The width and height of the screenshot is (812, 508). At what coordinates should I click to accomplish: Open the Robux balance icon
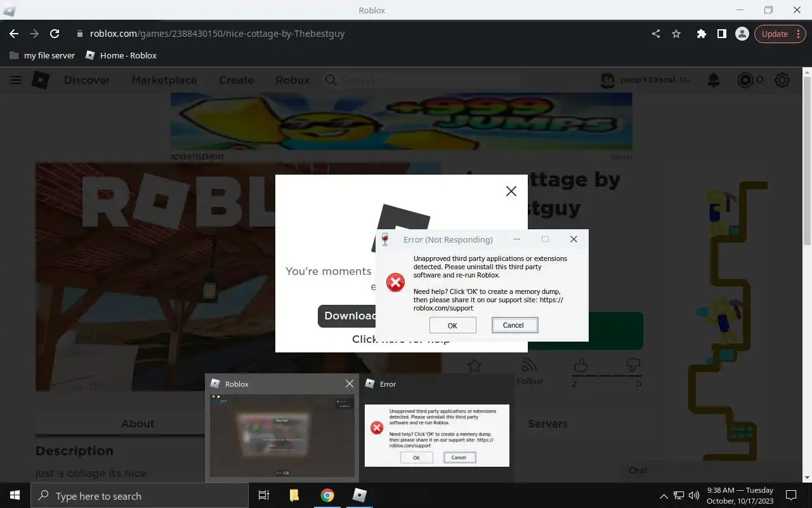click(x=745, y=80)
